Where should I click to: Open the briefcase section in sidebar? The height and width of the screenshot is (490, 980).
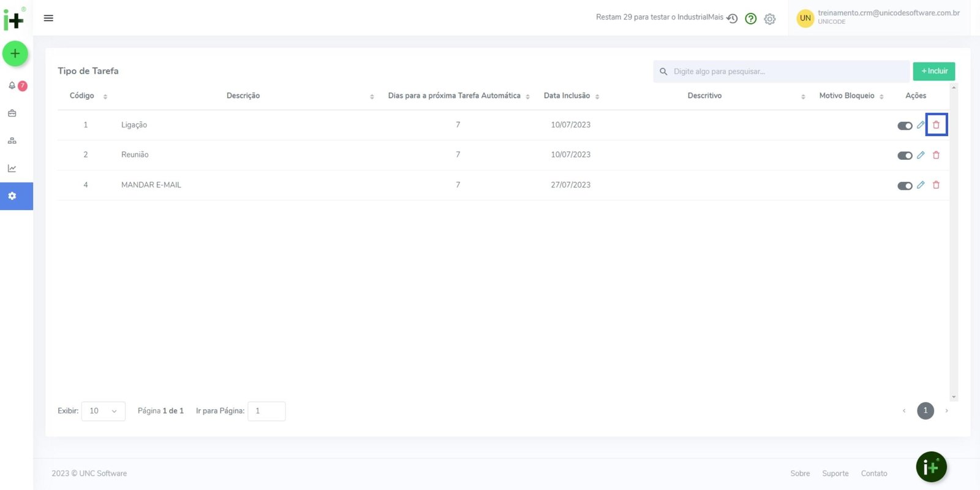tap(12, 113)
